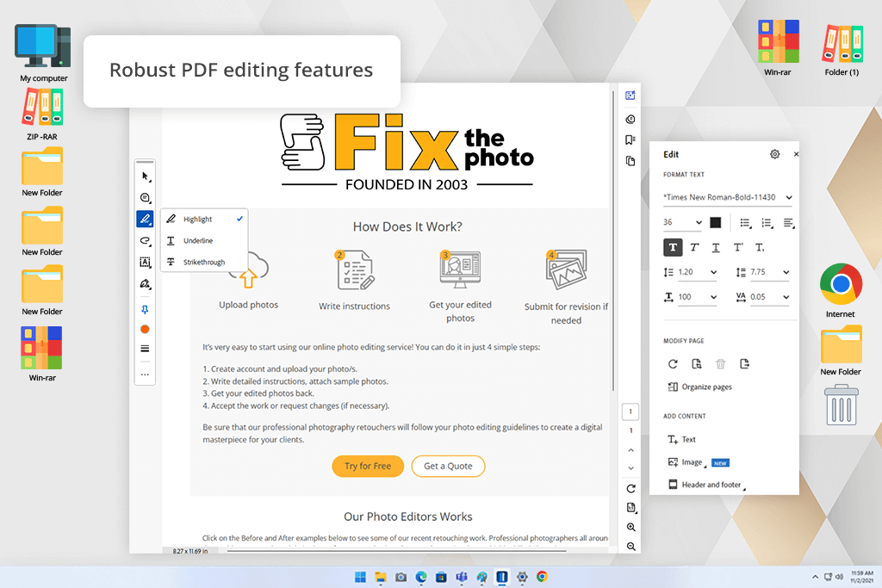This screenshot has height=588, width=882.
Task: Close the Edit panel
Action: click(x=796, y=154)
